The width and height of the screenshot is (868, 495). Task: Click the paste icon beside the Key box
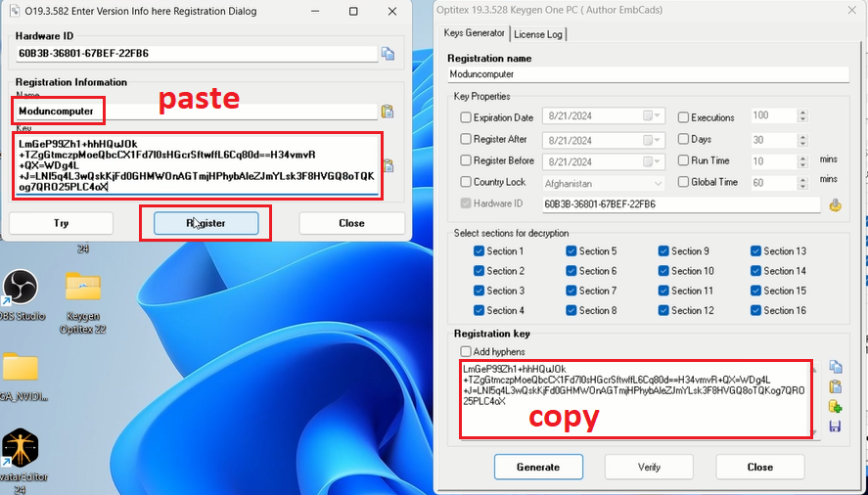[388, 165]
